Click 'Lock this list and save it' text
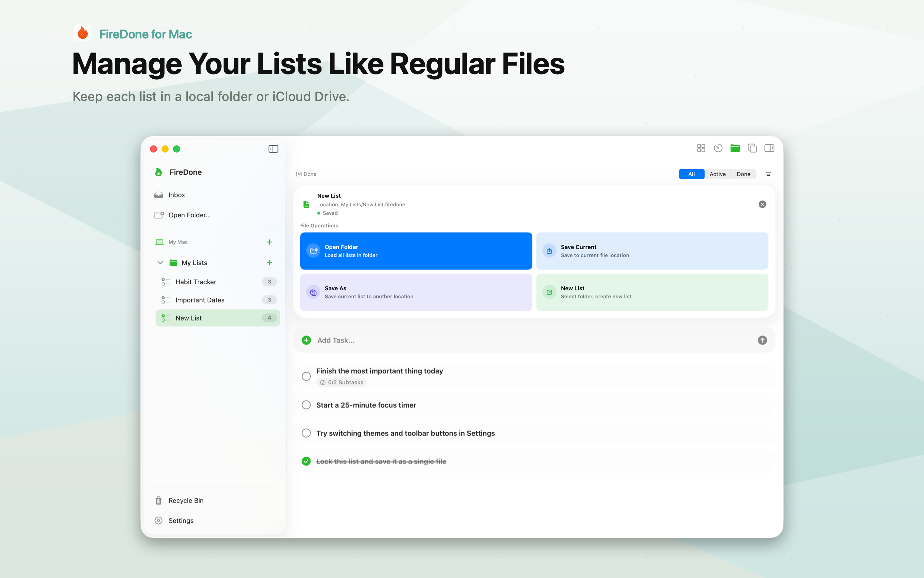The width and height of the screenshot is (924, 578). click(381, 461)
